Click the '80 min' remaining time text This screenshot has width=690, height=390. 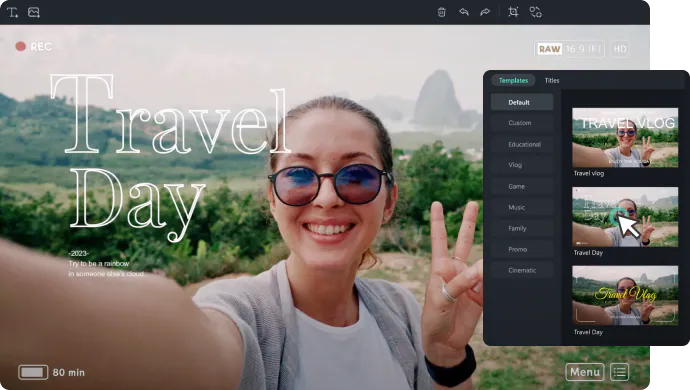click(x=69, y=372)
